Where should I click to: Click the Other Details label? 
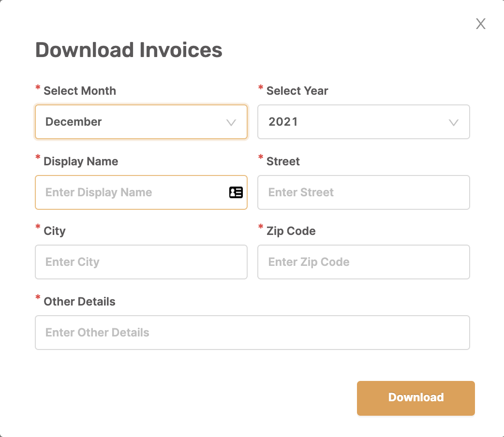pyautogui.click(x=79, y=301)
